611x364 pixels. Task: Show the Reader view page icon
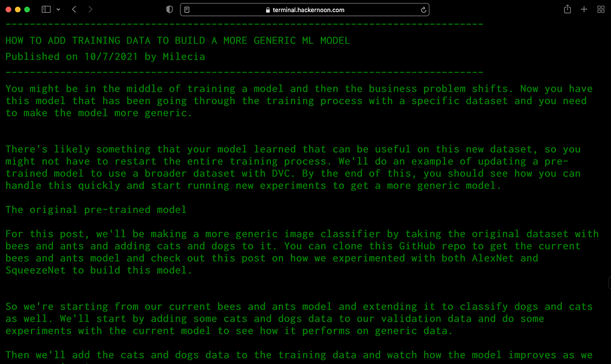(x=187, y=10)
